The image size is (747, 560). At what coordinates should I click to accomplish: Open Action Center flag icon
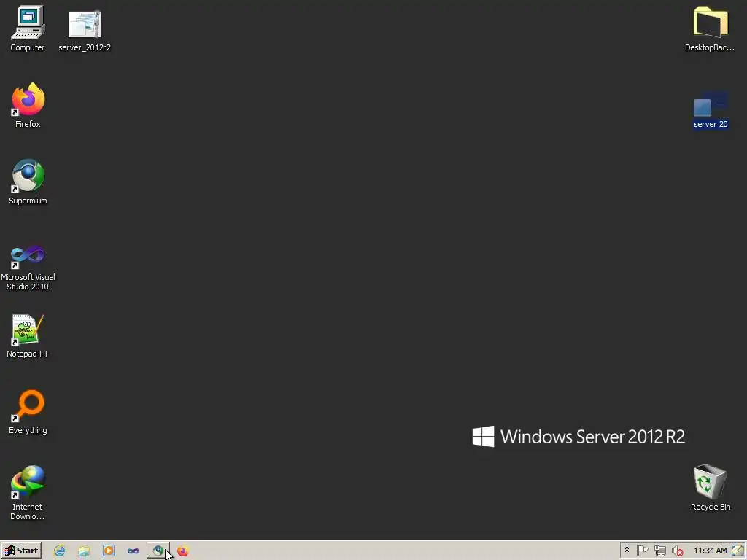coord(642,551)
